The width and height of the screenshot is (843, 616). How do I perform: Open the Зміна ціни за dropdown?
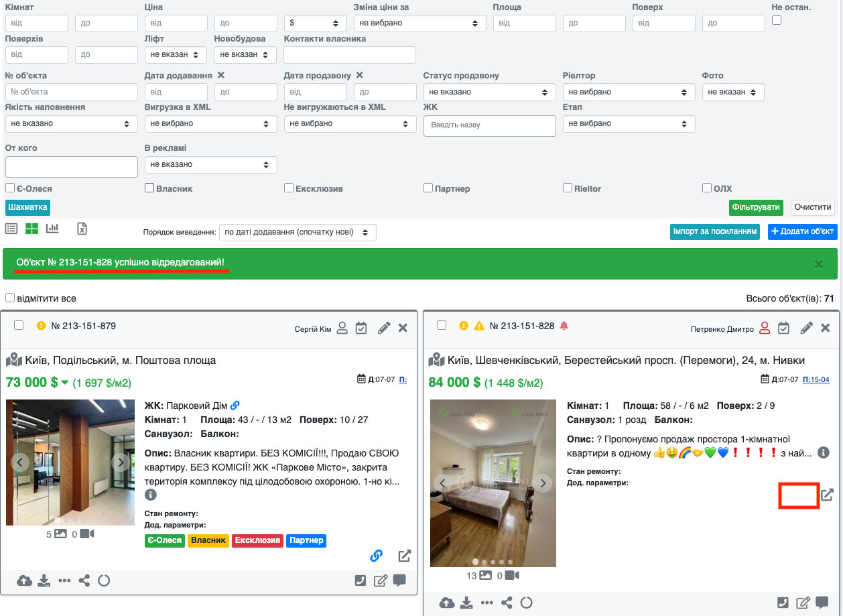coord(420,23)
